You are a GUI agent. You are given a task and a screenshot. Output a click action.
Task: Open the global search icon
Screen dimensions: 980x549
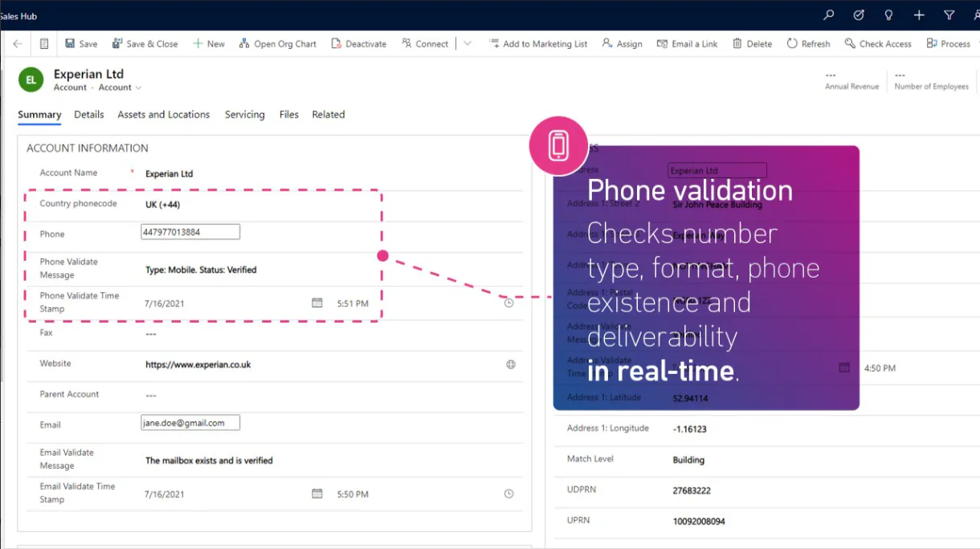tap(827, 14)
